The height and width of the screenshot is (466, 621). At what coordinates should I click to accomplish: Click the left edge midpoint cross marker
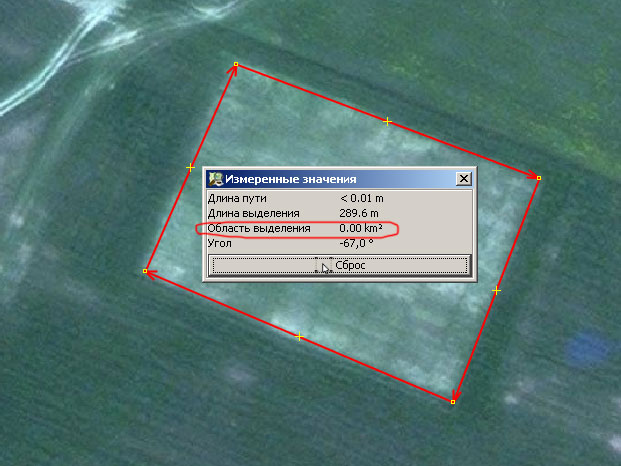coord(190,167)
